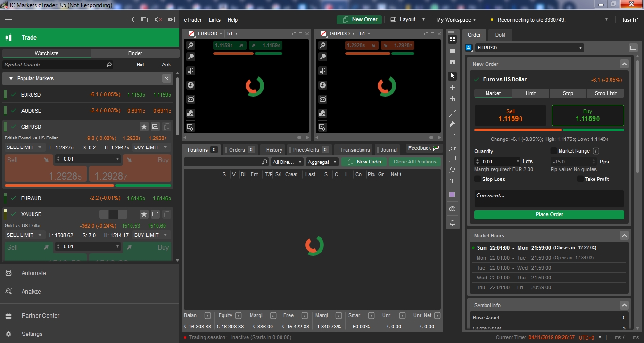The width and height of the screenshot is (644, 343).
Task: Zoom in on the EURUSD chart
Action: pos(190,45)
